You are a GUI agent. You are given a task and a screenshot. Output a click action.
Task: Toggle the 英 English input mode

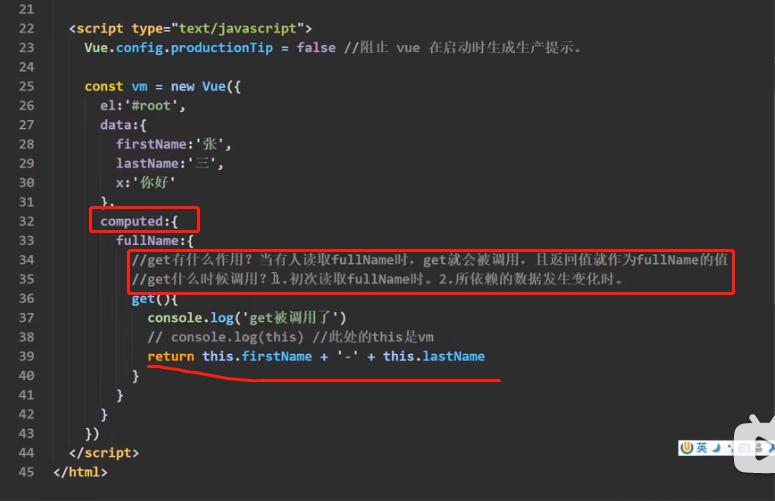click(701, 448)
